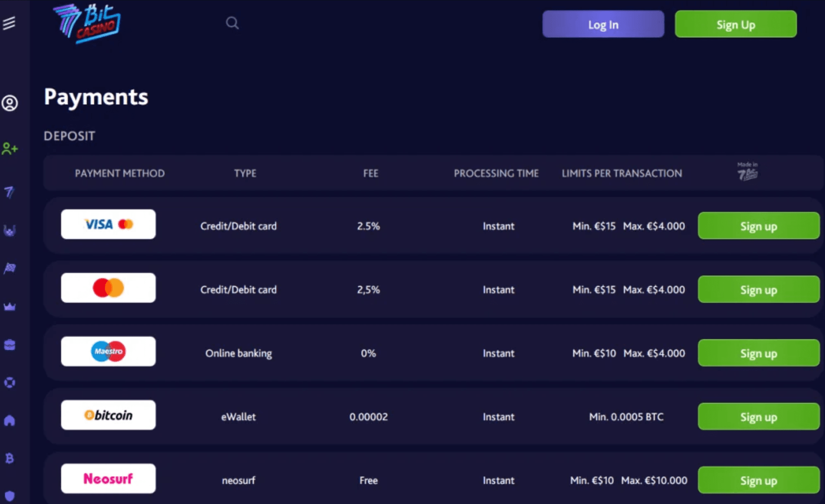Click the user profile icon in sidebar

pos(9,103)
